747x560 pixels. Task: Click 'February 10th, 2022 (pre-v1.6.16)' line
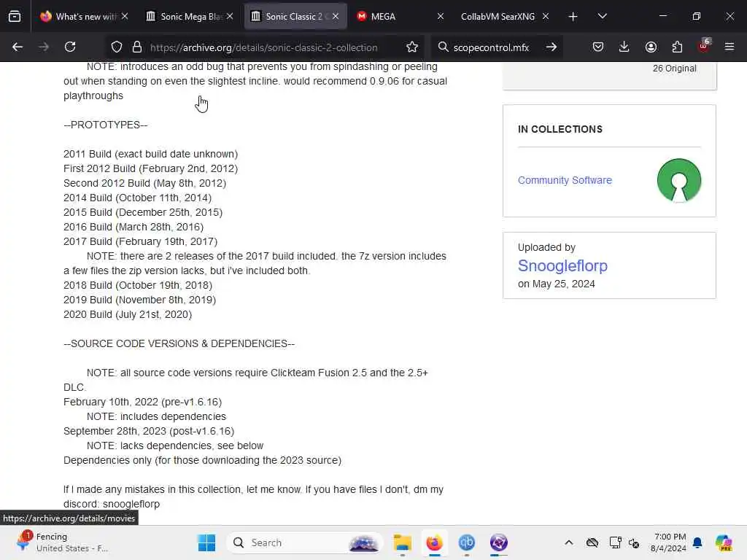click(x=142, y=402)
